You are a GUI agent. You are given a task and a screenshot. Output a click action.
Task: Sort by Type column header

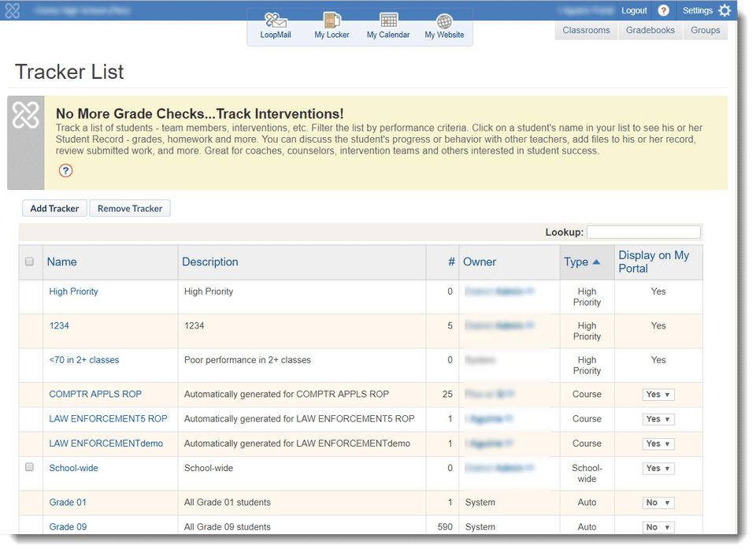[576, 262]
